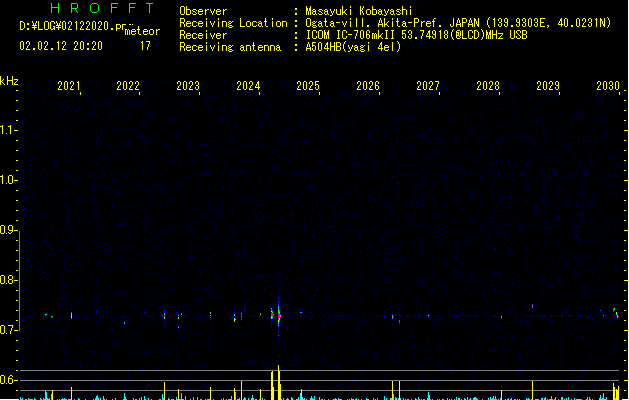Click the 2028 time axis marker

coord(488,85)
